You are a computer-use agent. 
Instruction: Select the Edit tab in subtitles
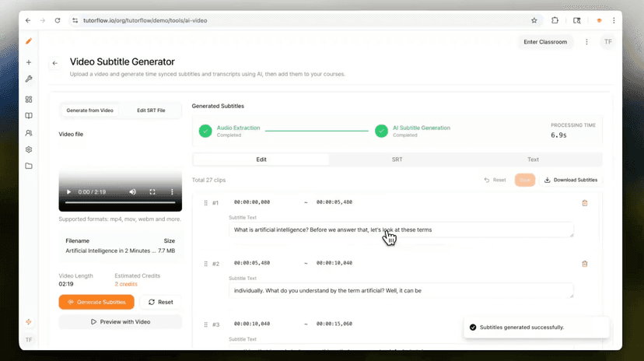(261, 159)
